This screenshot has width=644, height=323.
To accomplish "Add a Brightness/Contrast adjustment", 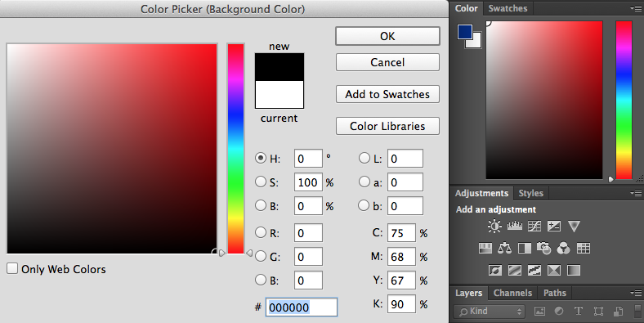I will tap(494, 226).
